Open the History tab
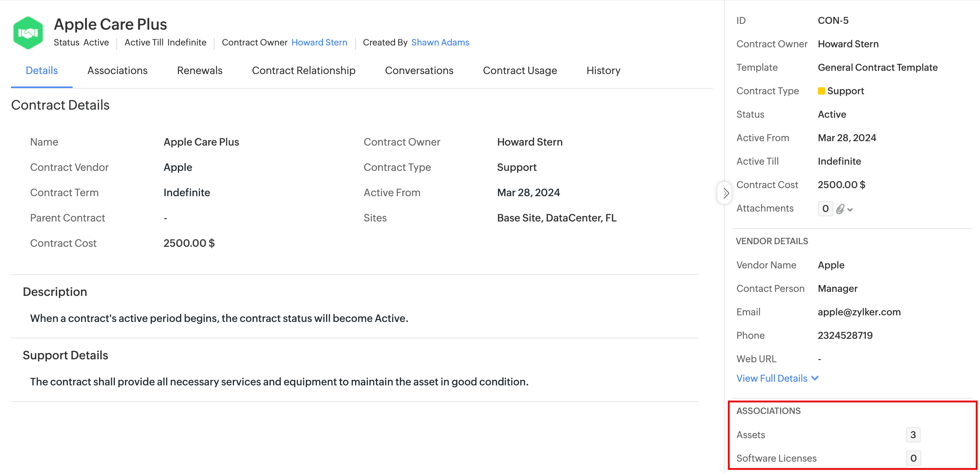 603,70
